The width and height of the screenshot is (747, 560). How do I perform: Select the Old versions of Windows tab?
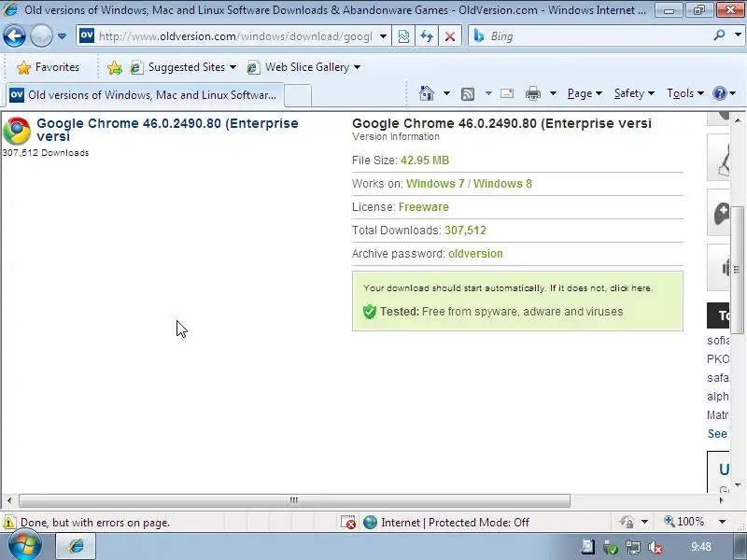click(145, 95)
